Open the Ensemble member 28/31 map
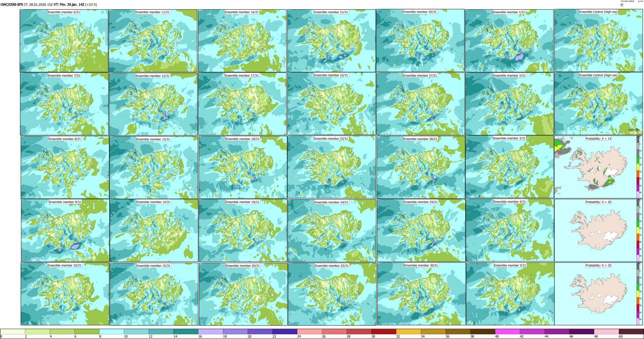The image size is (644, 339). click(x=421, y=167)
